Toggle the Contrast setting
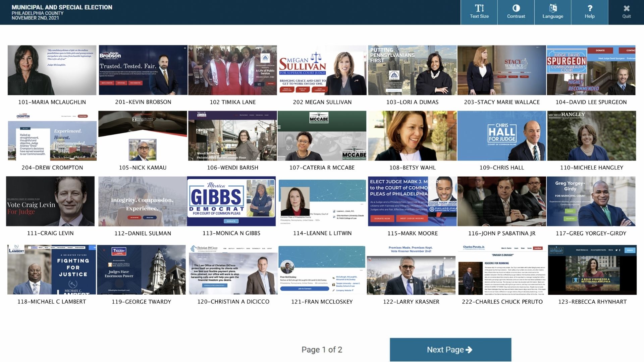Image resolution: width=644 pixels, height=362 pixels. [x=516, y=12]
